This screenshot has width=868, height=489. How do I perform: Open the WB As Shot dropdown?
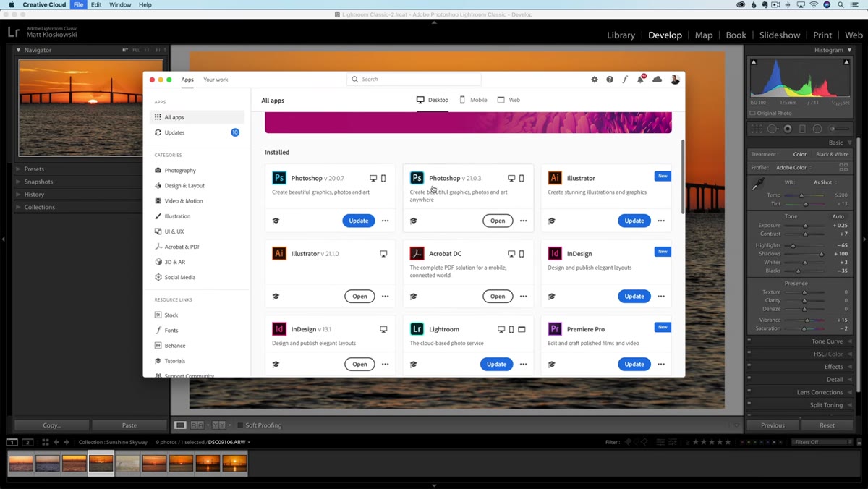tap(825, 182)
